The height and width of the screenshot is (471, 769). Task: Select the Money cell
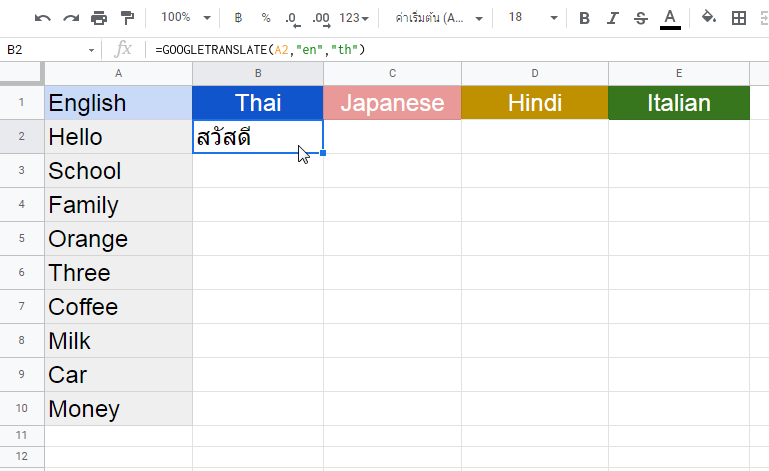pos(118,408)
